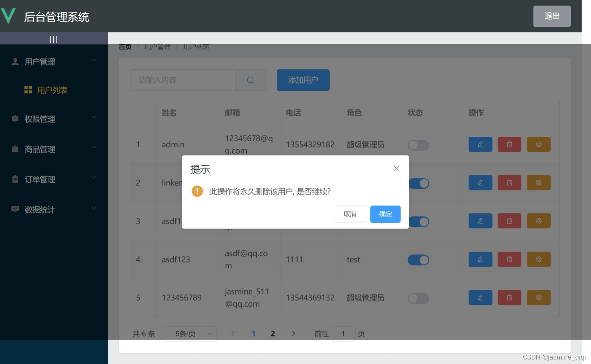The height and width of the screenshot is (364, 591).
Task: Click the trash icon for row 3 asdf1
Action: coord(510,221)
